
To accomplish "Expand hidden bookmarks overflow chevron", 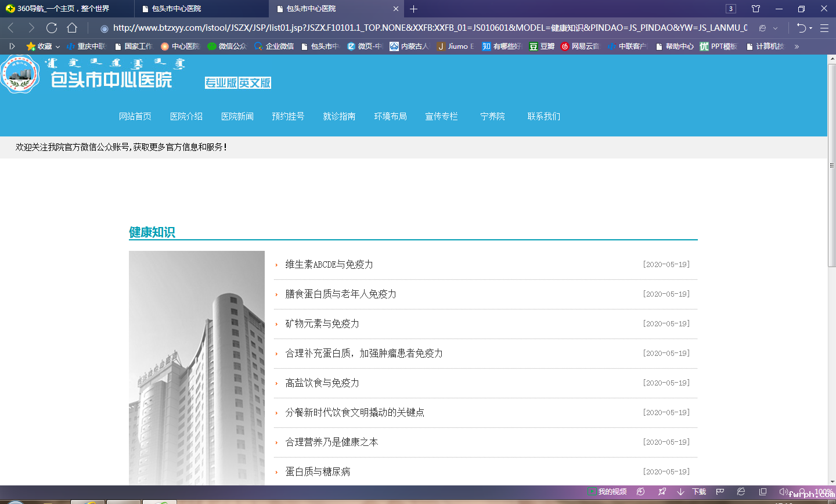I will click(x=797, y=46).
